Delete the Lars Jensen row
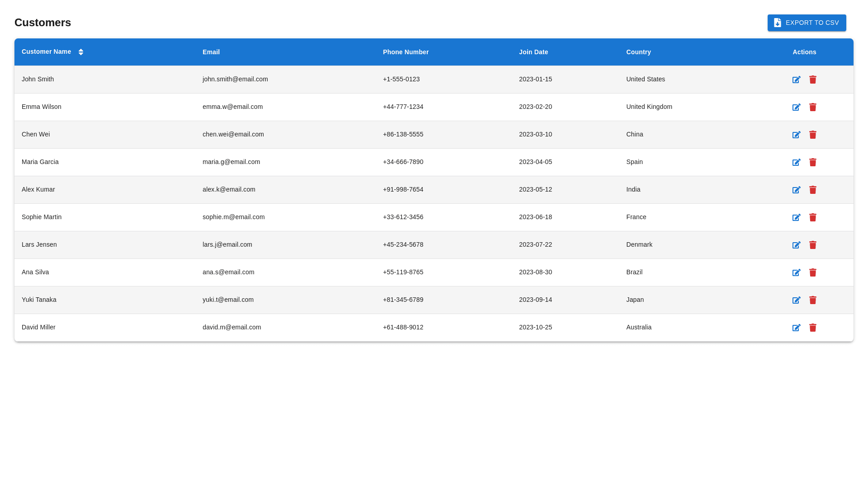Screen dimensions: 868x488 coord(812,245)
